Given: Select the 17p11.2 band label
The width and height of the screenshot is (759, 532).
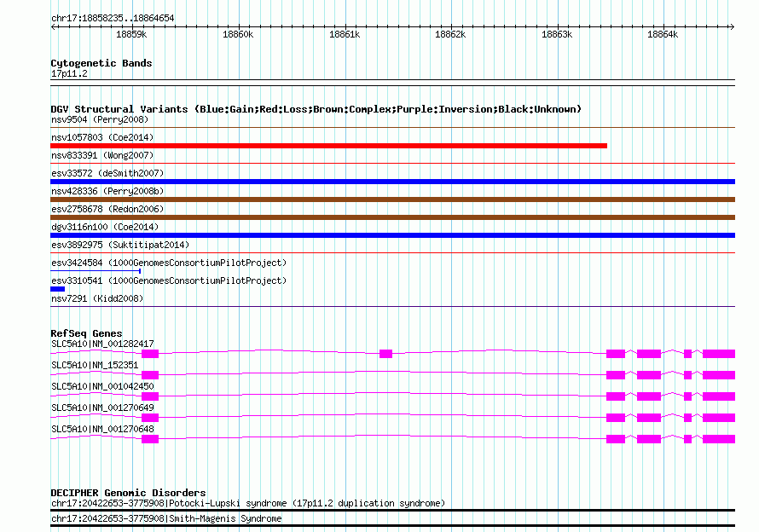Looking at the screenshot, I should click(x=69, y=73).
